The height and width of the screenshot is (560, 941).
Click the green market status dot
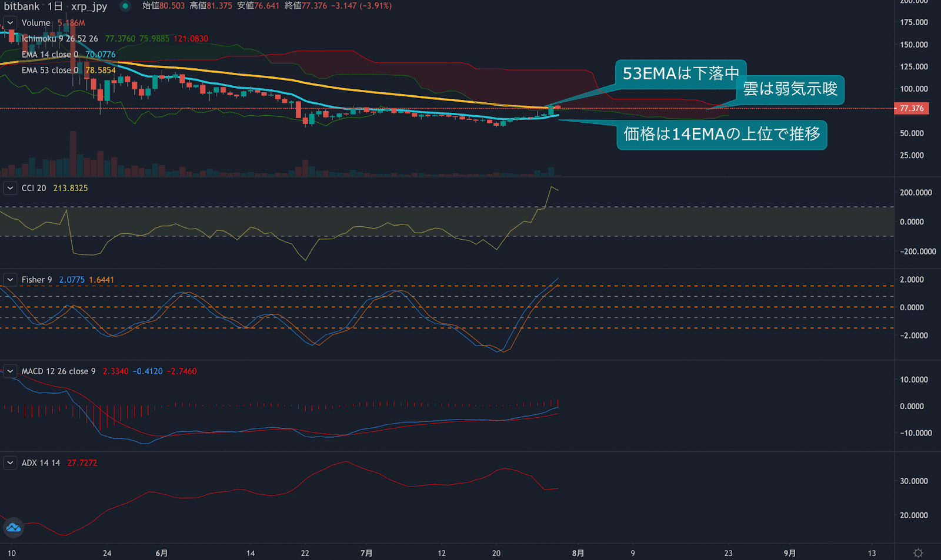(125, 6)
